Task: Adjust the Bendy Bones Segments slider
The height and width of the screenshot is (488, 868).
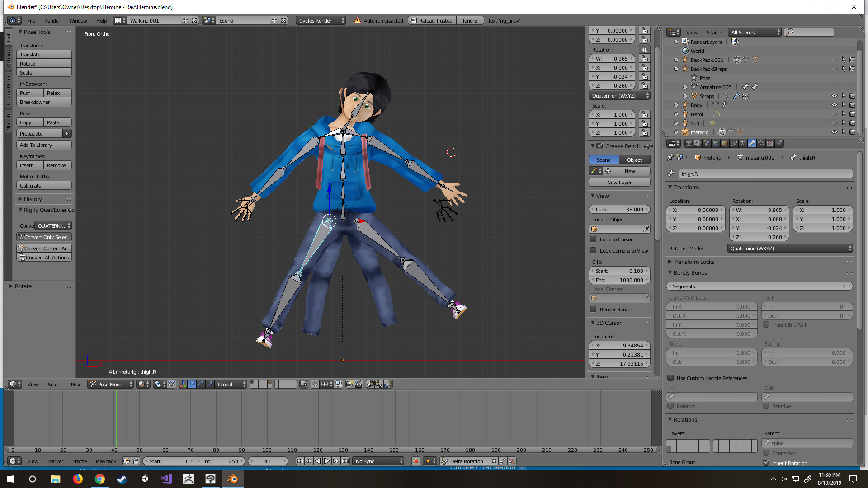Action: (759, 286)
